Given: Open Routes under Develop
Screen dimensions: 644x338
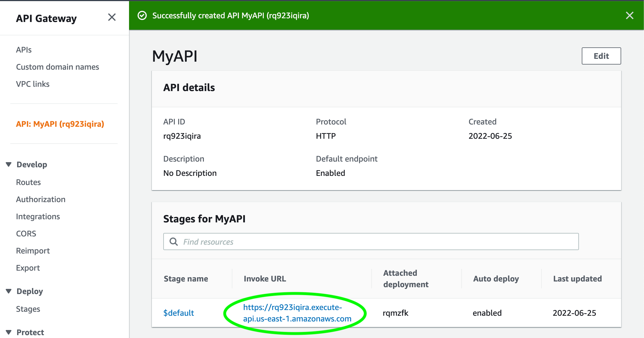Looking at the screenshot, I should tap(28, 182).
